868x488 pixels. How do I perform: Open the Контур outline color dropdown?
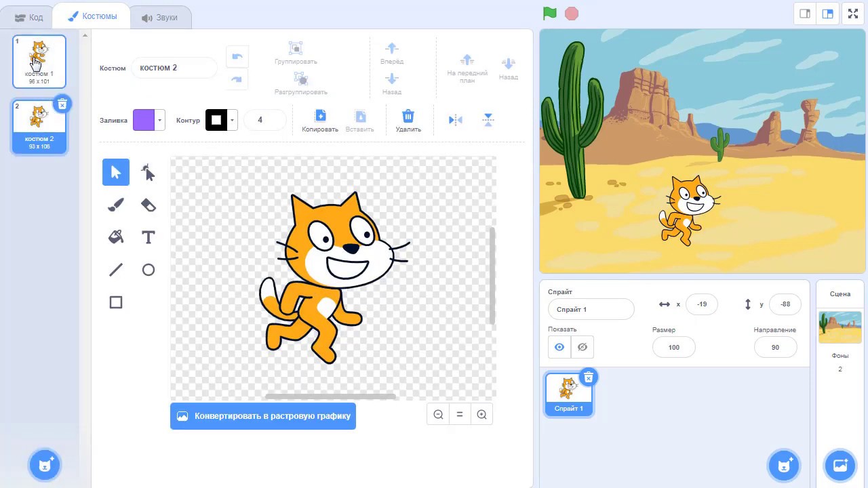[232, 120]
